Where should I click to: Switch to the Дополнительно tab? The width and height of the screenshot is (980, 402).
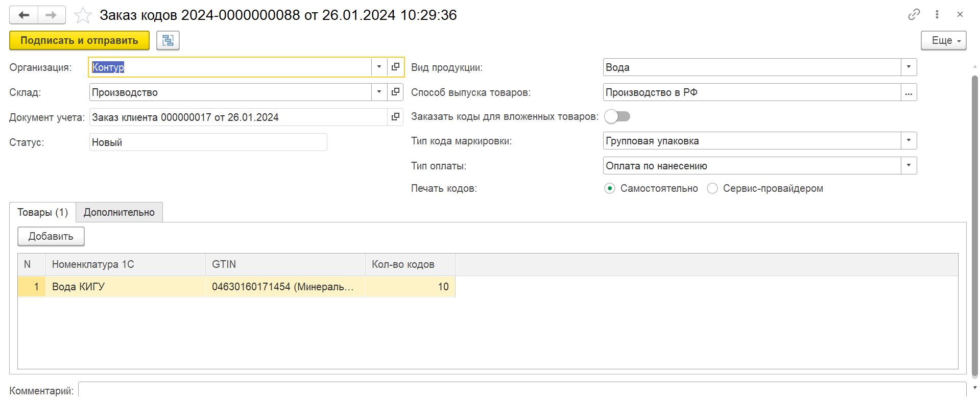(x=119, y=212)
